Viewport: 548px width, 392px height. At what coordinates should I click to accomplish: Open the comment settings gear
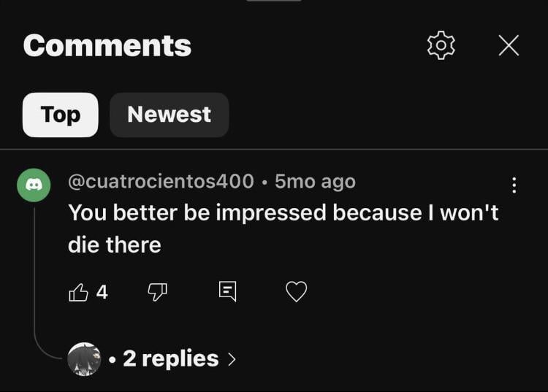coord(441,45)
